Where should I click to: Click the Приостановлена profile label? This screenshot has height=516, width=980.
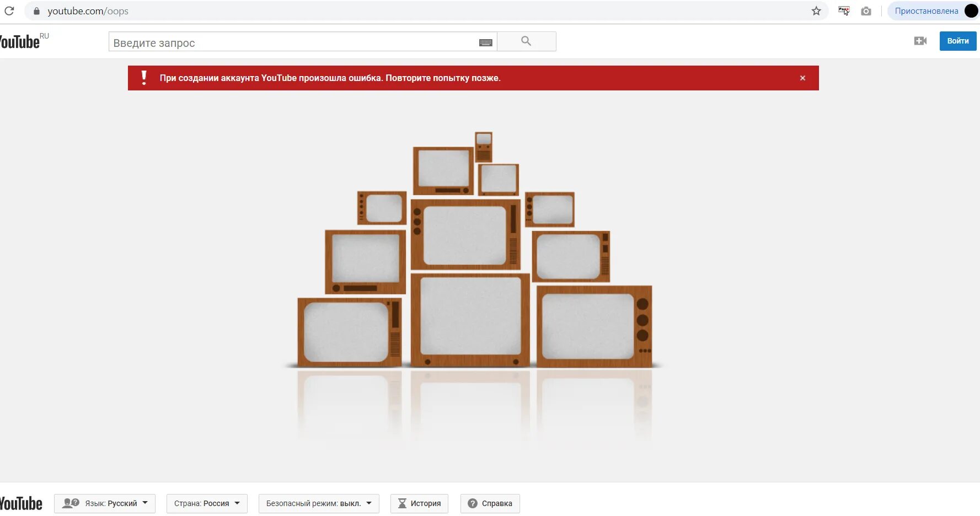tap(927, 11)
